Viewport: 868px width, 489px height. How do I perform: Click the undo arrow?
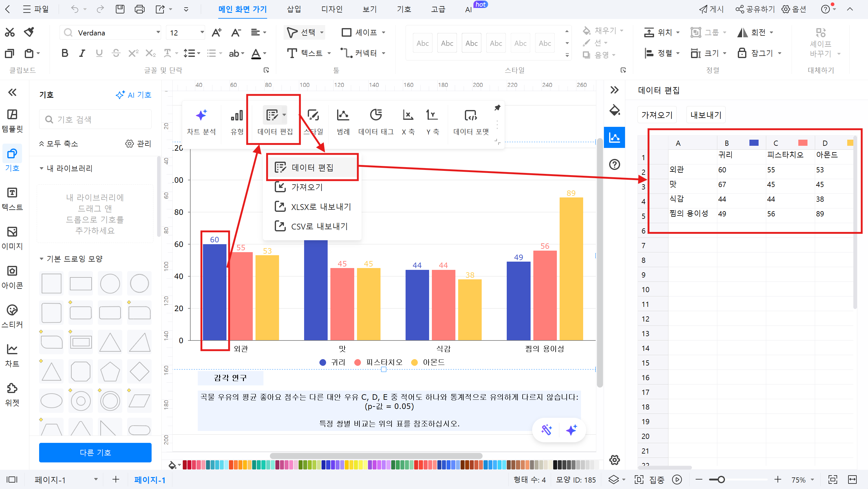tap(75, 9)
